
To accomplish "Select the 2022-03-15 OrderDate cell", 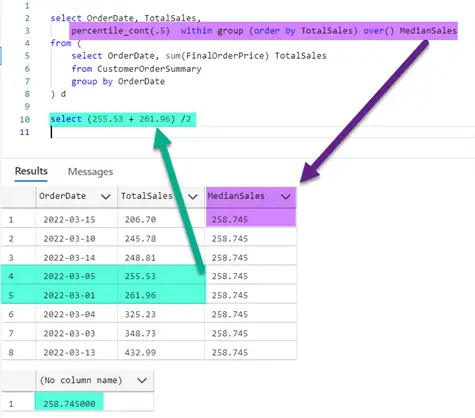I will coord(76,219).
